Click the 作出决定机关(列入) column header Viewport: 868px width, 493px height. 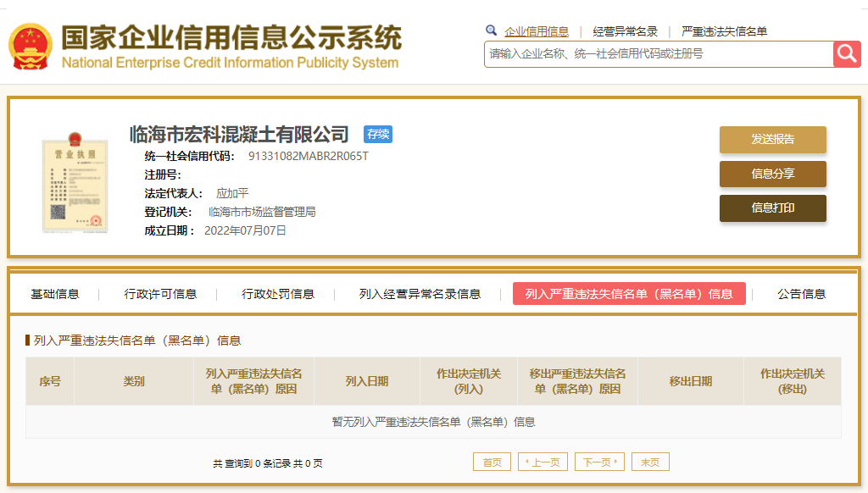pos(468,381)
